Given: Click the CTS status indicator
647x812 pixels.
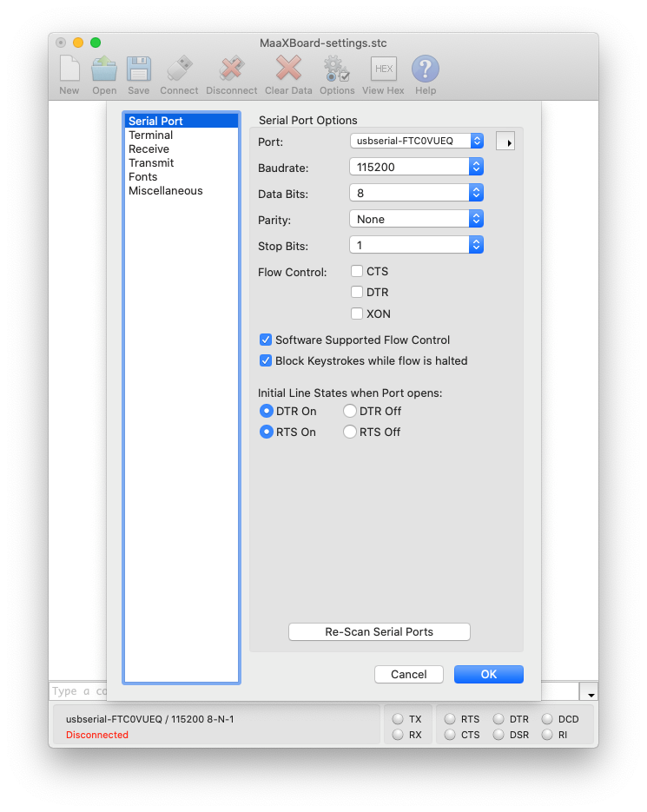Looking at the screenshot, I should (450, 735).
